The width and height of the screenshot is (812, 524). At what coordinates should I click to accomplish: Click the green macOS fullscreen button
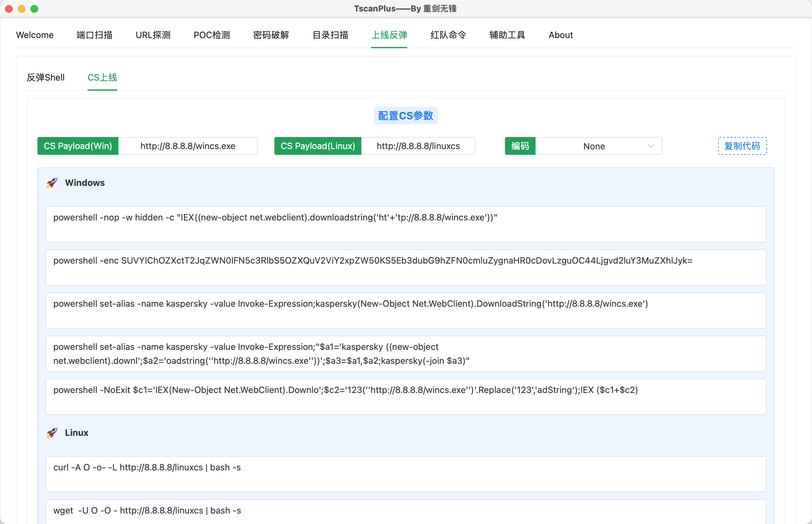click(x=34, y=9)
